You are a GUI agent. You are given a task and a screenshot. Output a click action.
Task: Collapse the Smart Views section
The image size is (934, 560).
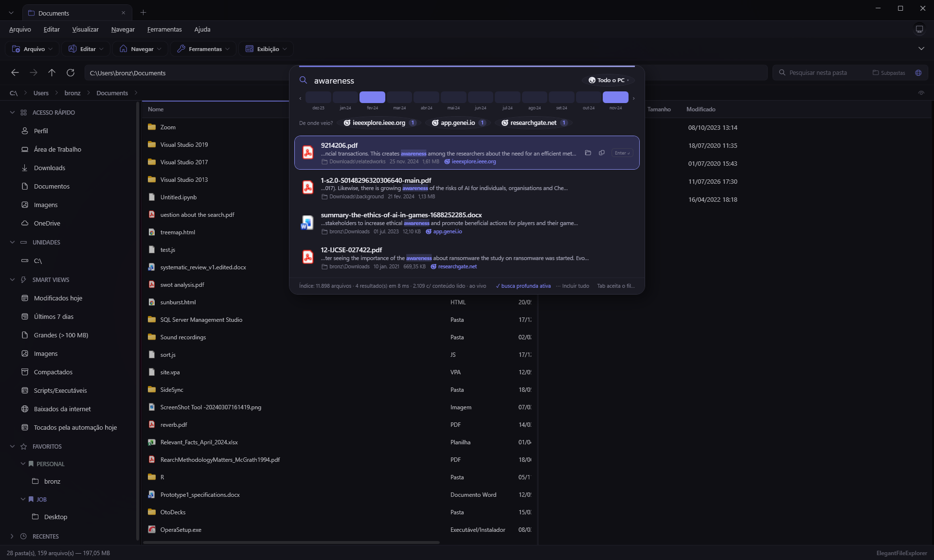12,280
